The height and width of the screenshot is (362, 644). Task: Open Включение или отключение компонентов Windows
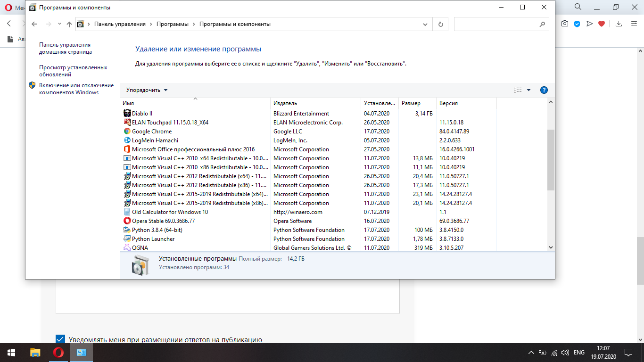(76, 89)
